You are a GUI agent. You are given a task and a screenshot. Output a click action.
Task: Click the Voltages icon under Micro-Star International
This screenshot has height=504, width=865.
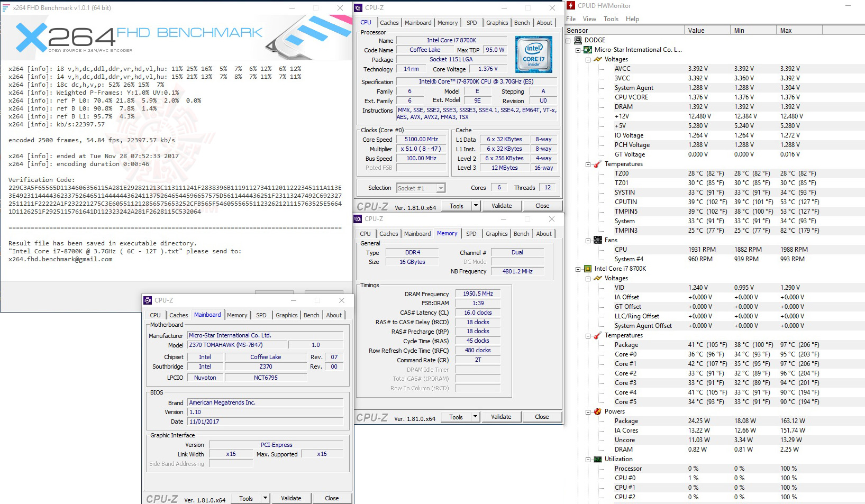(598, 59)
